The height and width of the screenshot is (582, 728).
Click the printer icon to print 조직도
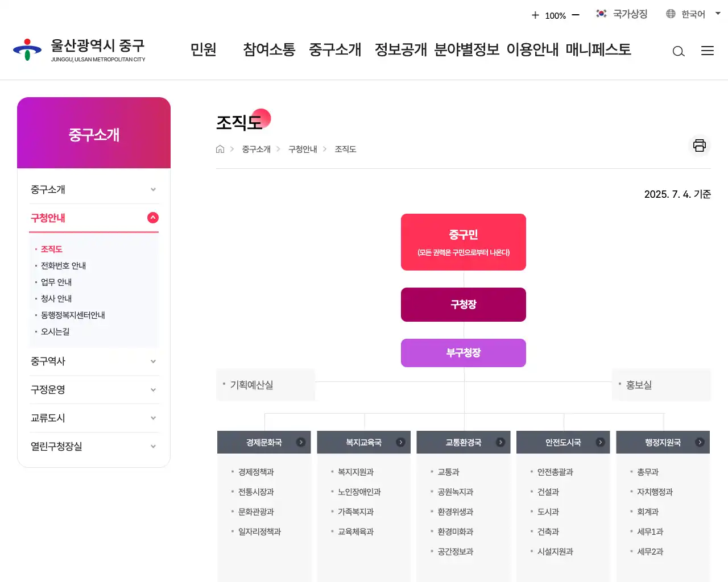(x=699, y=145)
